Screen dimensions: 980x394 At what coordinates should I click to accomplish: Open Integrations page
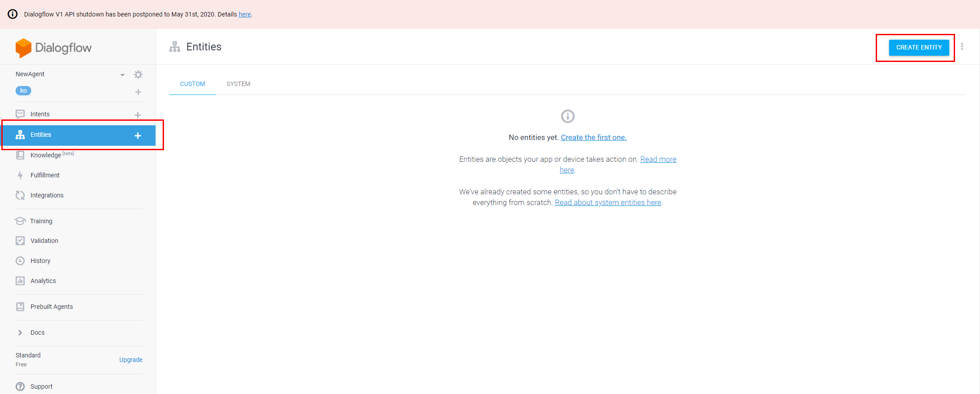click(x=47, y=195)
